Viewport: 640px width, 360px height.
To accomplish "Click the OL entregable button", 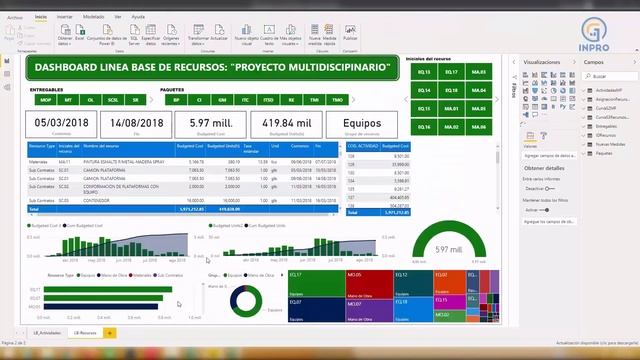I will pyautogui.click(x=90, y=100).
